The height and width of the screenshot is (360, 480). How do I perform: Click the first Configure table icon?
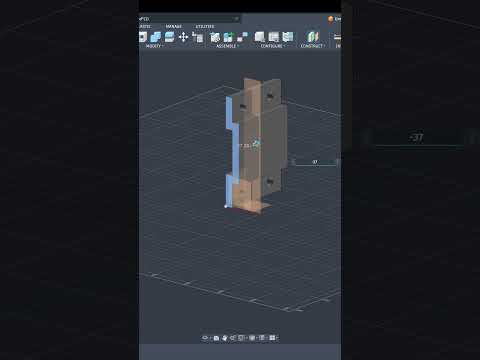[259, 37]
